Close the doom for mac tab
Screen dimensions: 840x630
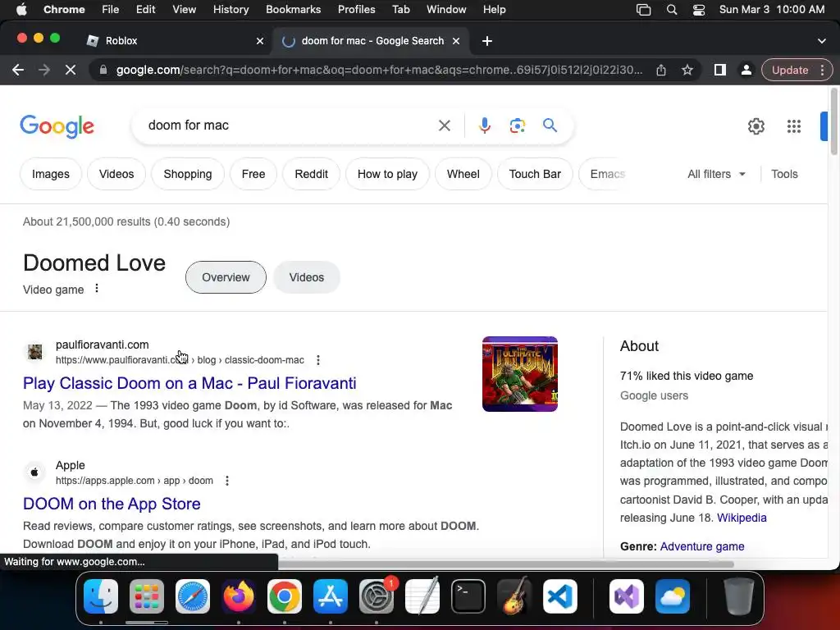click(456, 41)
